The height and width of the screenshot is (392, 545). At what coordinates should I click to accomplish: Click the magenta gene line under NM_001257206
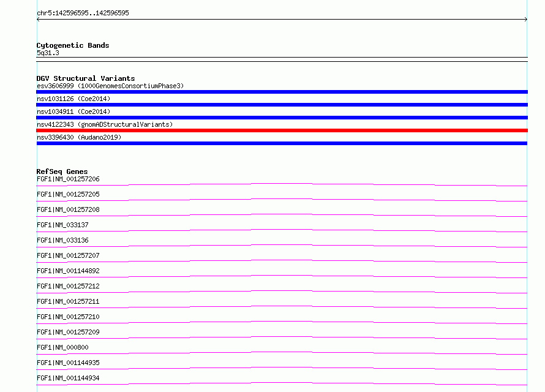click(x=282, y=184)
